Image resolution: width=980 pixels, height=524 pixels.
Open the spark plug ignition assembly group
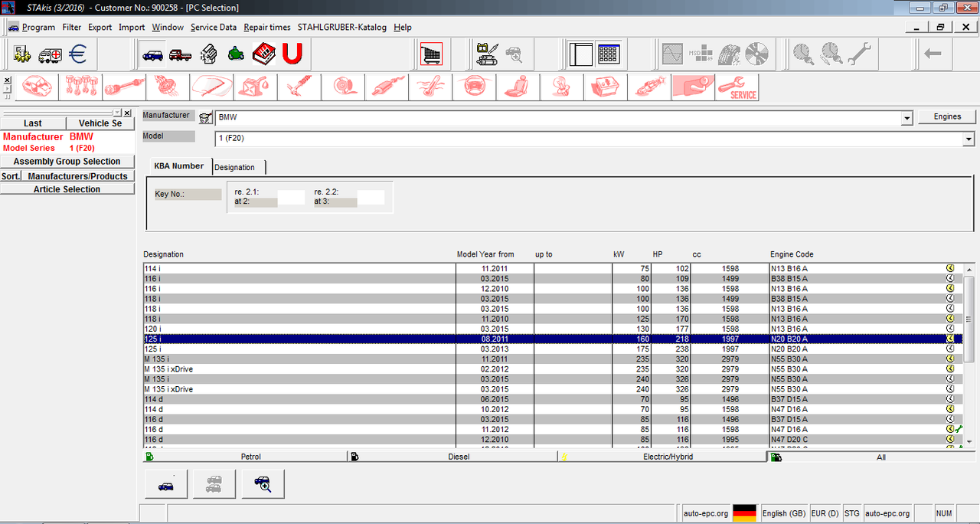pos(649,87)
